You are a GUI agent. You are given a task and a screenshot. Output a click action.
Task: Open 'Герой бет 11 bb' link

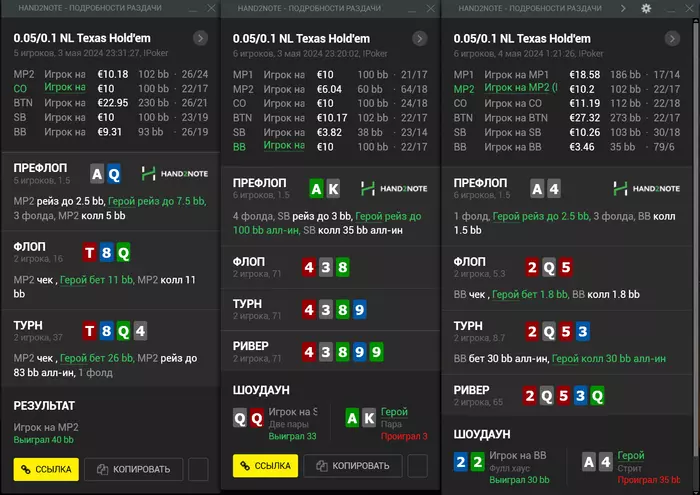point(96,280)
